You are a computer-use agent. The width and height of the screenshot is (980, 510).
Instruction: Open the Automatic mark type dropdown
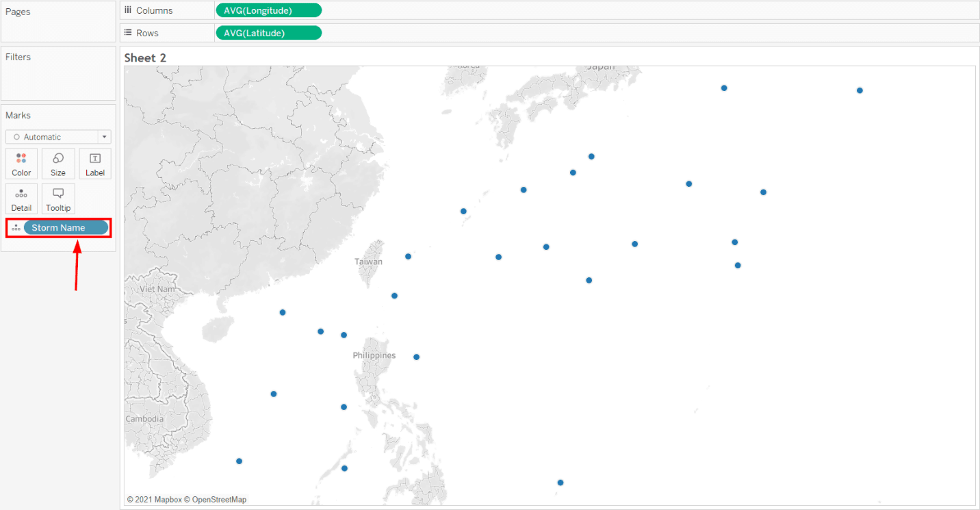pyautogui.click(x=104, y=136)
